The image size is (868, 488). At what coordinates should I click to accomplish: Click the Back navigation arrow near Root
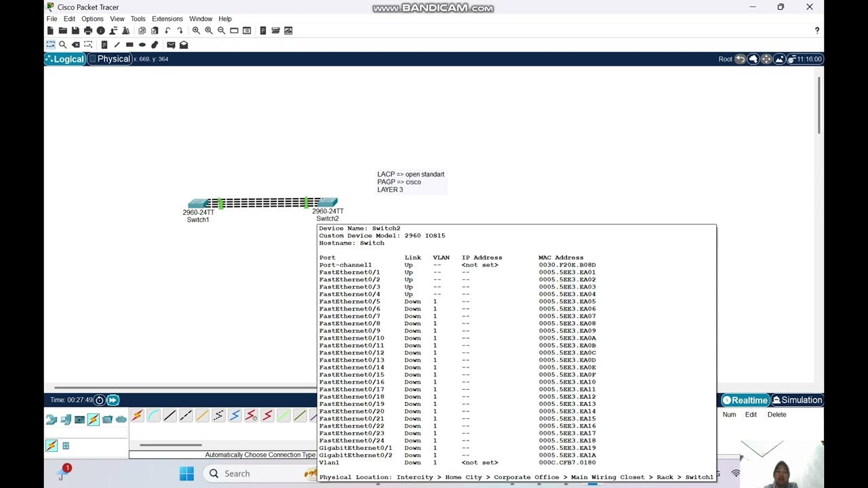pyautogui.click(x=741, y=59)
